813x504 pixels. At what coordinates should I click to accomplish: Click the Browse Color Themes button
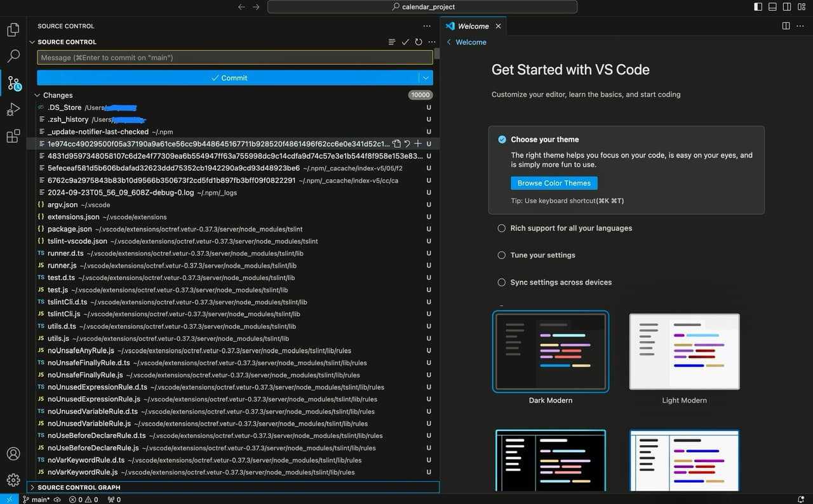tap(553, 183)
